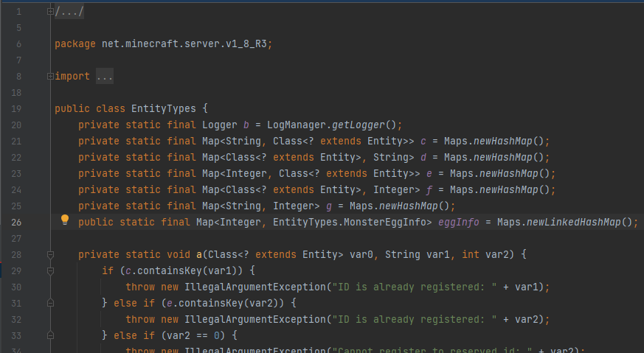Click var2 at end of line 32
Screen dimensions: 644x353
click(x=527, y=320)
